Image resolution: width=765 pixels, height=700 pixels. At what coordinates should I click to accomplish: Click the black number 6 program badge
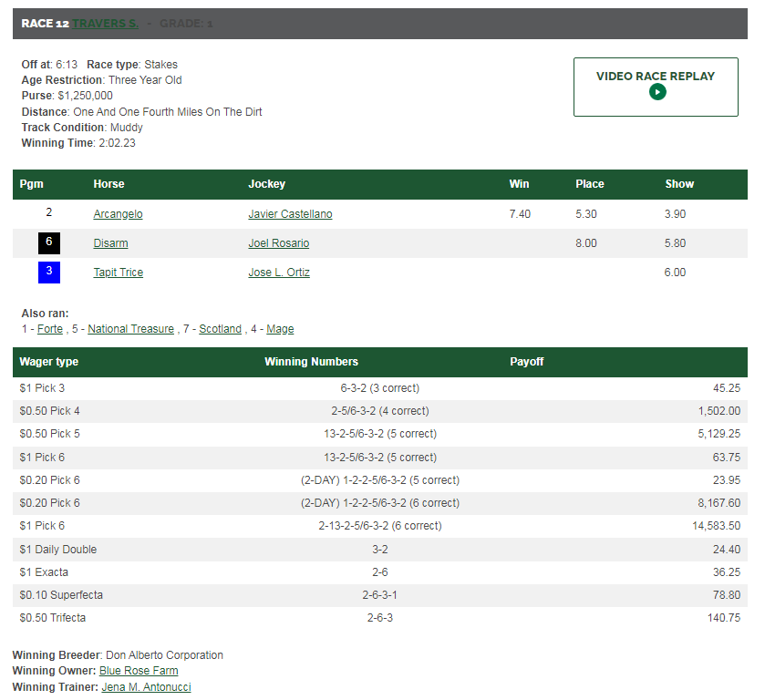[x=49, y=243]
